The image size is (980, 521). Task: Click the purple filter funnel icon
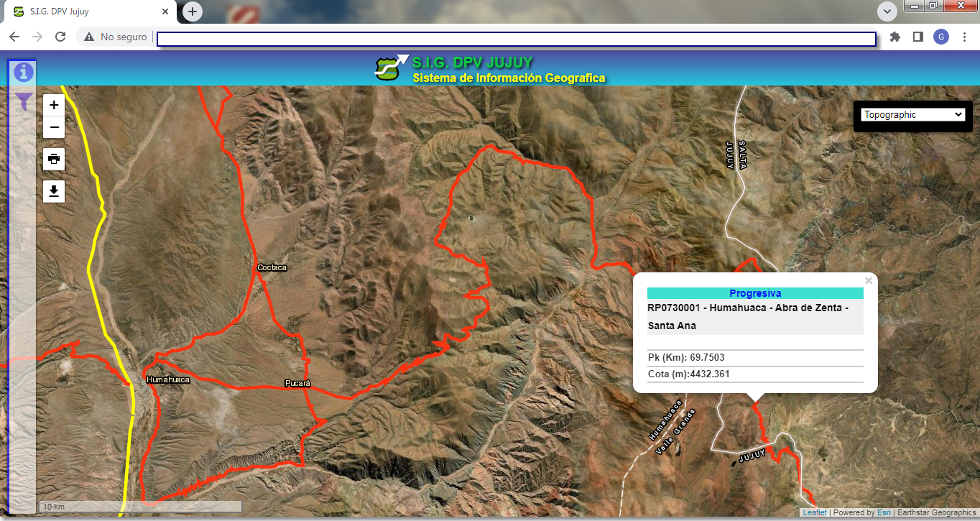pos(24,101)
